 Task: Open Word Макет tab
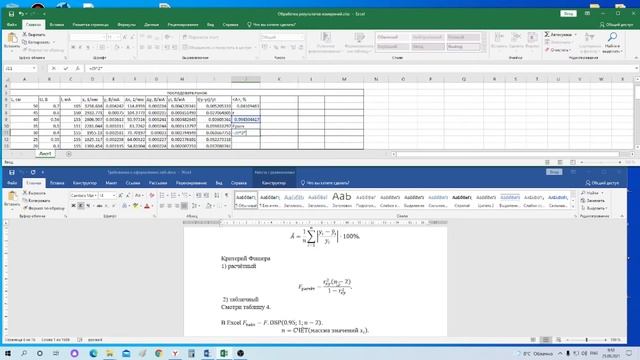tap(111, 183)
